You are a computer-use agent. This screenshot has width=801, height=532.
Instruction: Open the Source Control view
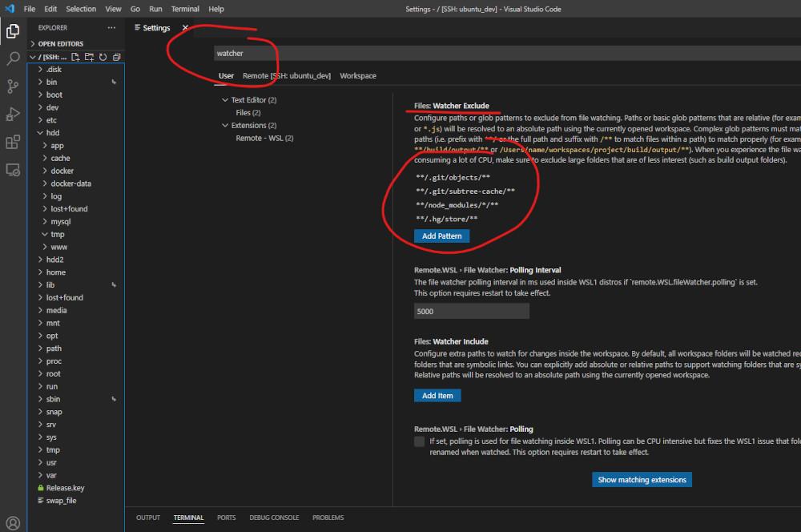pos(13,87)
